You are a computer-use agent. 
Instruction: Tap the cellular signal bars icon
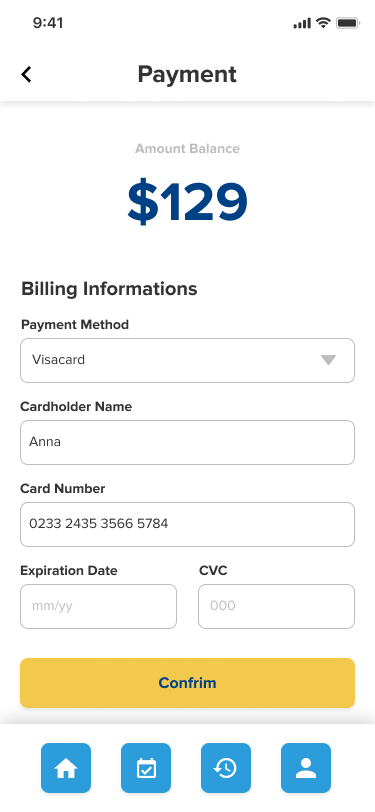(302, 23)
